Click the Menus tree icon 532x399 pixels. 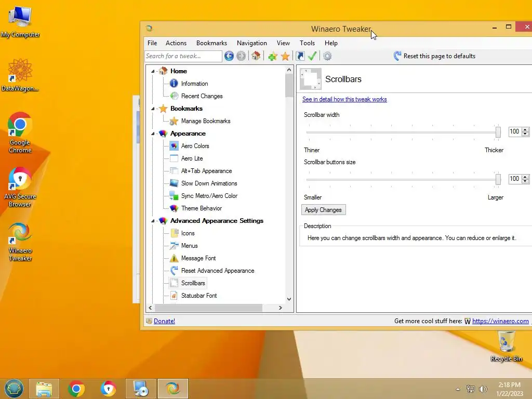(x=174, y=246)
